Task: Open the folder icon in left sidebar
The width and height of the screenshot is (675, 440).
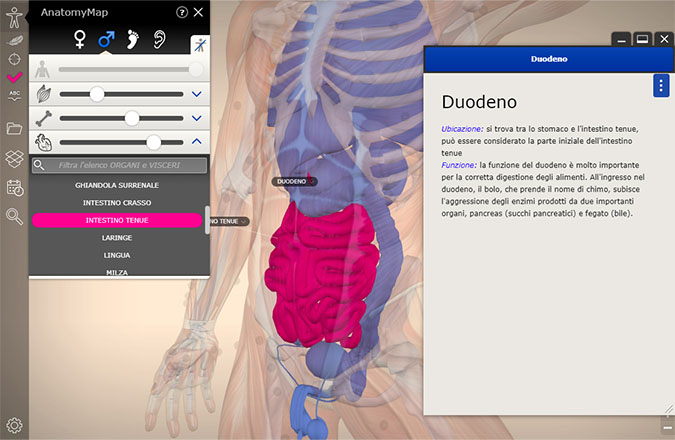Action: (14, 128)
